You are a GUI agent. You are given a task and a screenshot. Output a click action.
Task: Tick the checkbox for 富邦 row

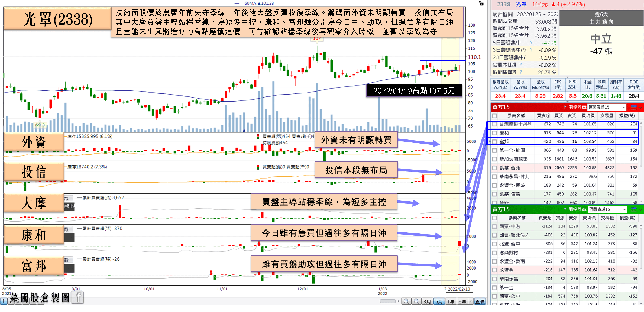click(x=495, y=142)
